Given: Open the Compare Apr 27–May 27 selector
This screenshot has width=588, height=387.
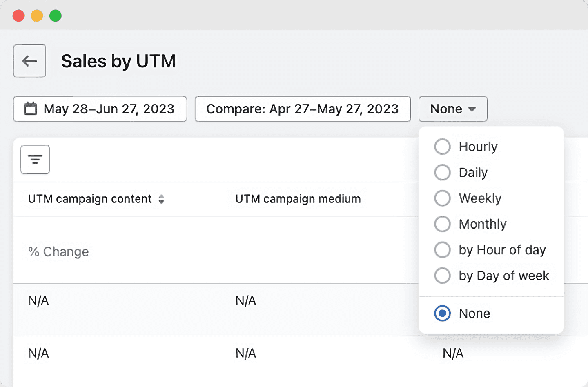Looking at the screenshot, I should (x=303, y=109).
